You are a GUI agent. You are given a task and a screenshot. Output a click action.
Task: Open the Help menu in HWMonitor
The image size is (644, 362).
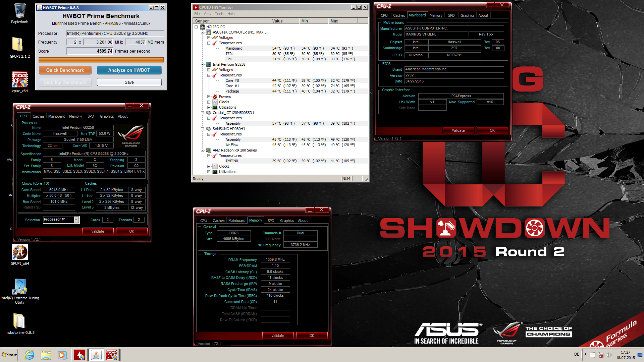231,14
